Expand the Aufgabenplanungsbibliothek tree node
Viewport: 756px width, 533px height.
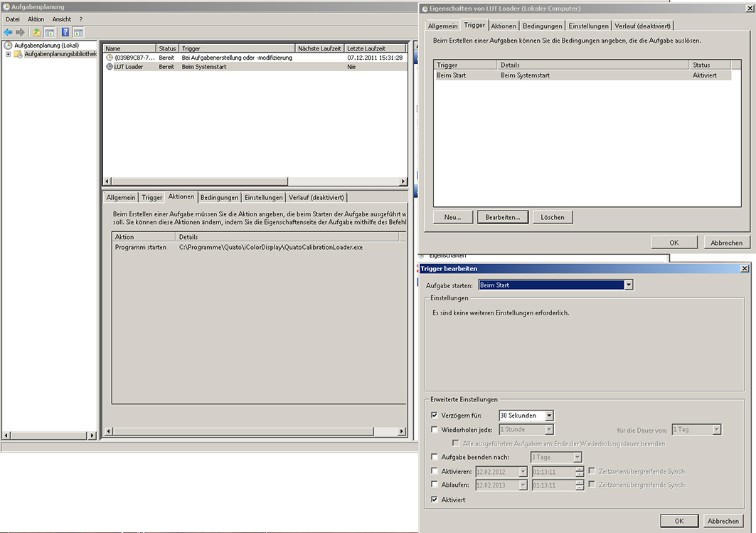9,54
